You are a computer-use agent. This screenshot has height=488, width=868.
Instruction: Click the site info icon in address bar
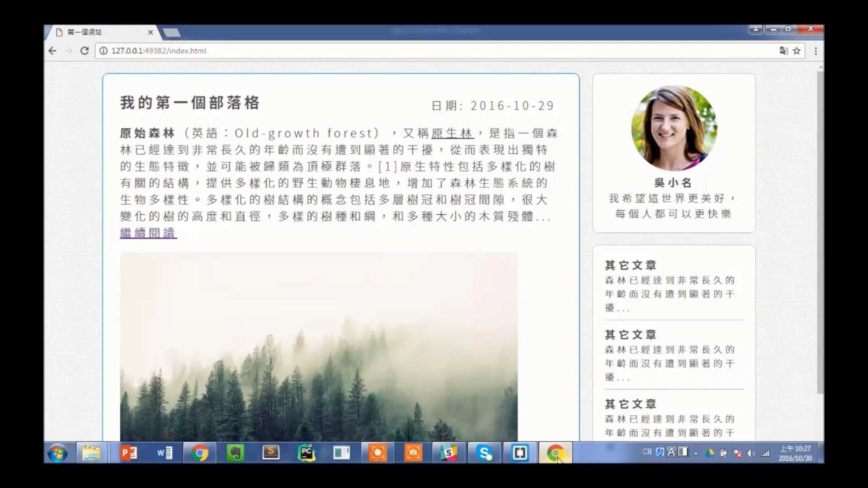(104, 51)
